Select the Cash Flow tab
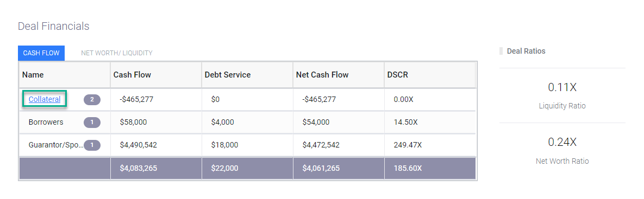Screen dimensions: 644x199 (41, 53)
